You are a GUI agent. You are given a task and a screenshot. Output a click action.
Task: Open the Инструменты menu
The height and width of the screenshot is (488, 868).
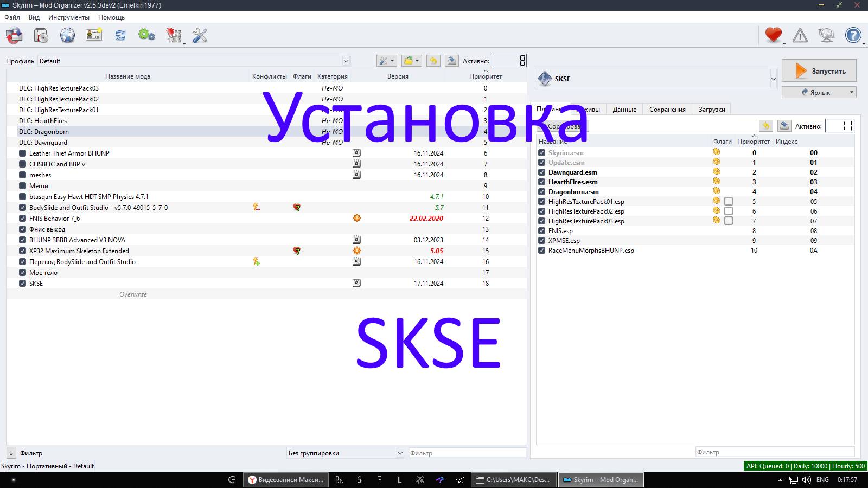pyautogui.click(x=68, y=17)
